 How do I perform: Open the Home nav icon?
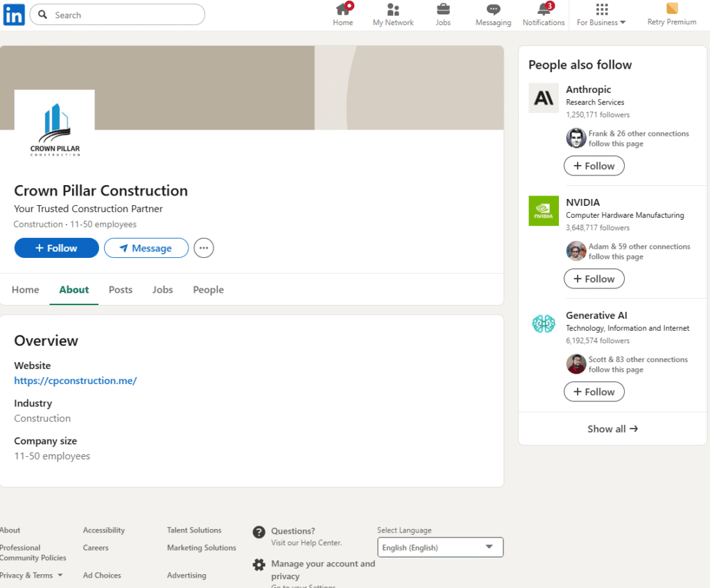(x=343, y=10)
